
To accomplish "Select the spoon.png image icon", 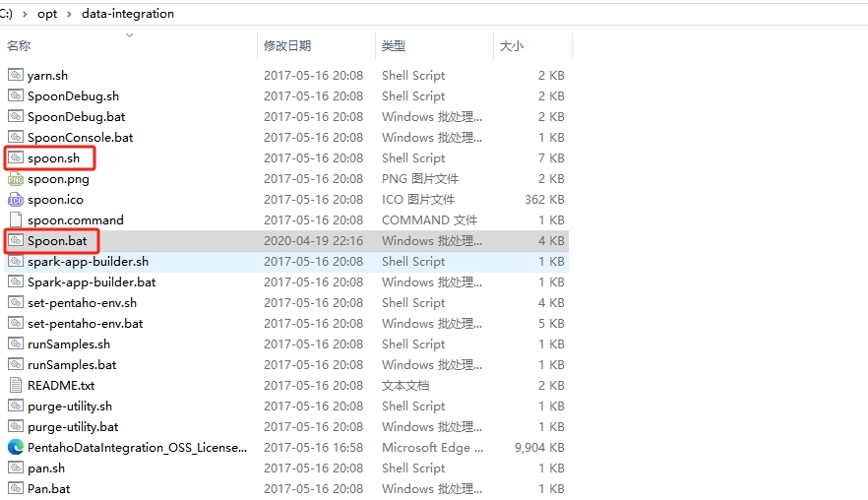I will pyautogui.click(x=15, y=179).
